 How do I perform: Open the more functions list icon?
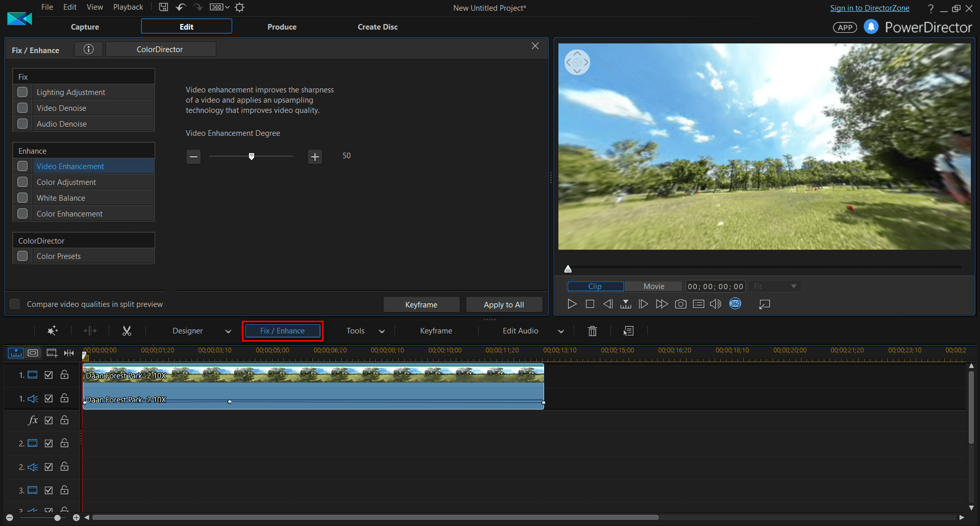(x=628, y=331)
